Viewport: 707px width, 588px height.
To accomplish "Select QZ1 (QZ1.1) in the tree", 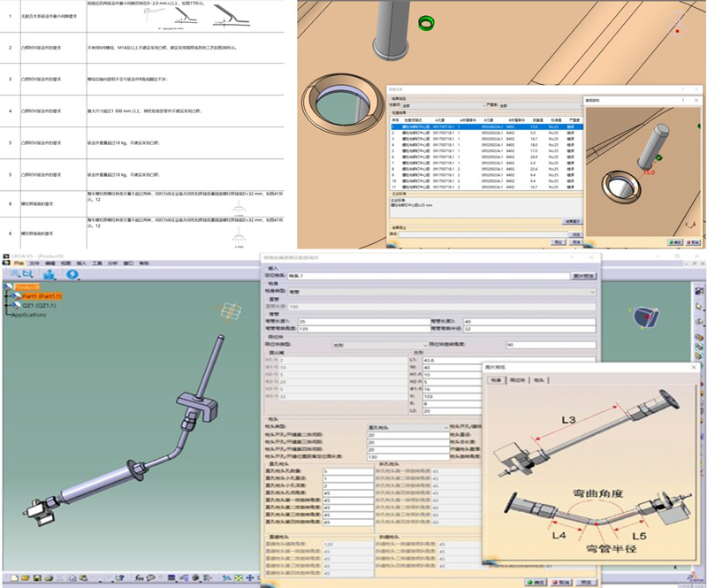I will pyautogui.click(x=39, y=306).
